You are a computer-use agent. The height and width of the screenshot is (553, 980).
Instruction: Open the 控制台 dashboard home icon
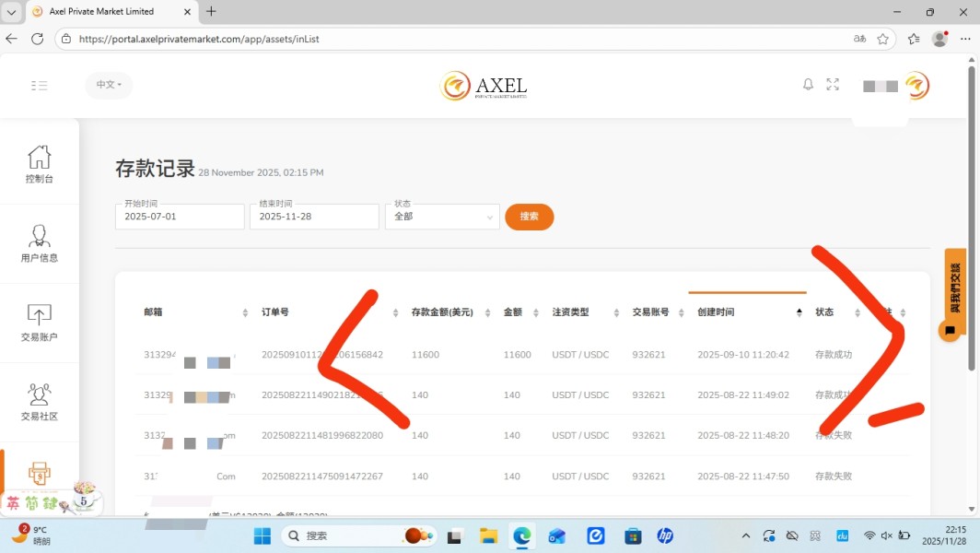coord(39,158)
